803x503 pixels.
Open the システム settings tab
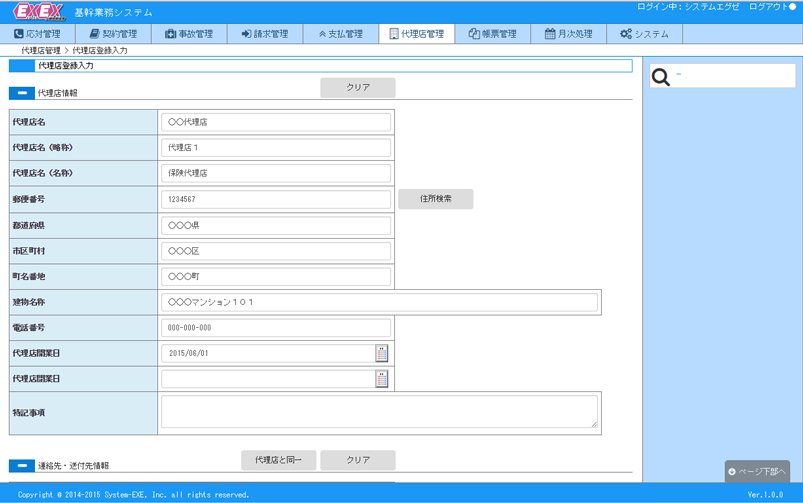pyautogui.click(x=644, y=34)
